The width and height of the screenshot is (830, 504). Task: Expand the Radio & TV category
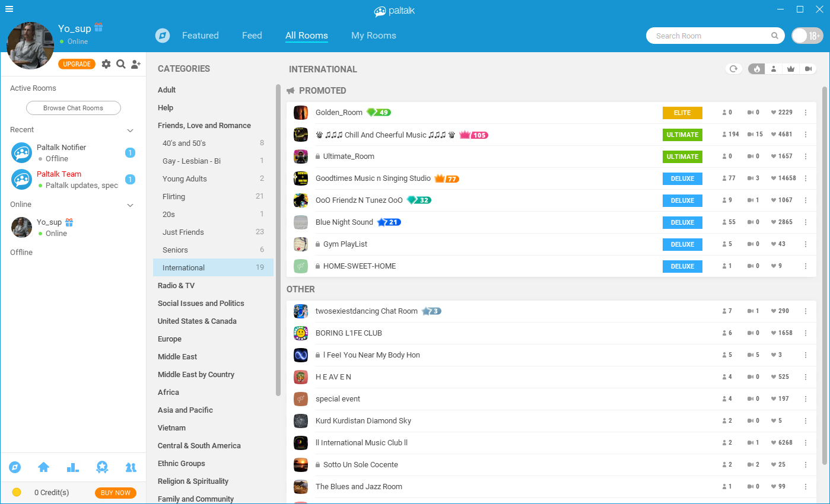pyautogui.click(x=176, y=286)
